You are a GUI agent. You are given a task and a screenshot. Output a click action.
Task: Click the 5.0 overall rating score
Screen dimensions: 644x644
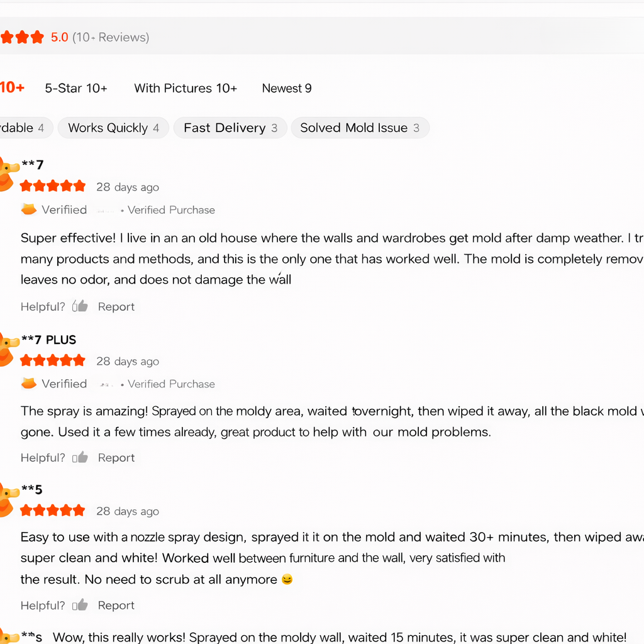pyautogui.click(x=59, y=37)
